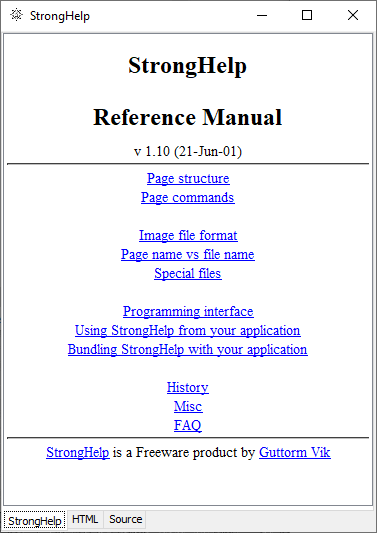Screen dimensions: 377x533
Task: Open the Page commands link
Action: pos(188,197)
